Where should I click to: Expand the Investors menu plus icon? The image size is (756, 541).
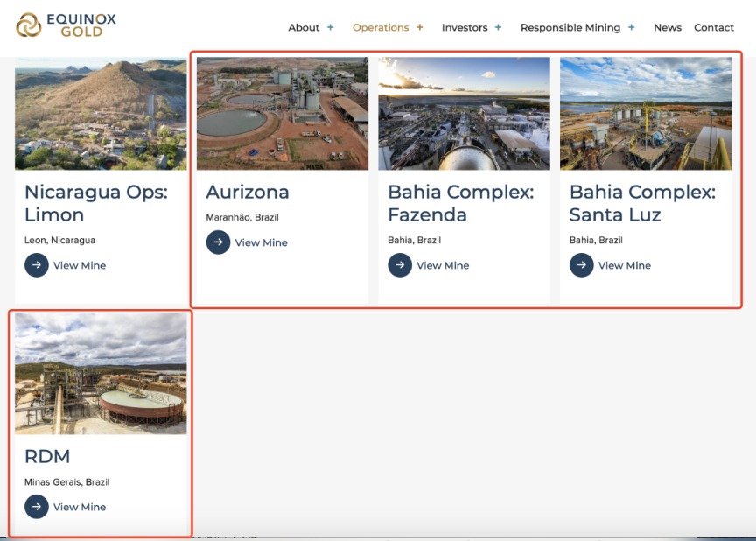[499, 27]
